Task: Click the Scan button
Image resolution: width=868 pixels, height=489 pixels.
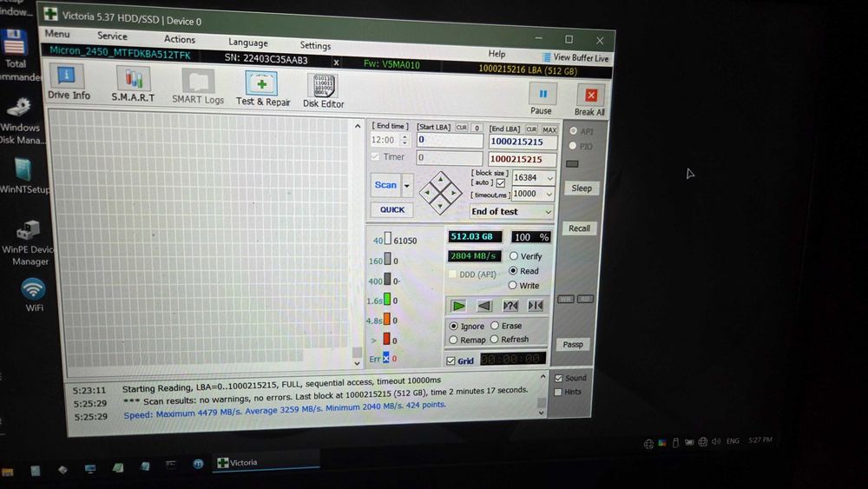Action: [x=385, y=185]
